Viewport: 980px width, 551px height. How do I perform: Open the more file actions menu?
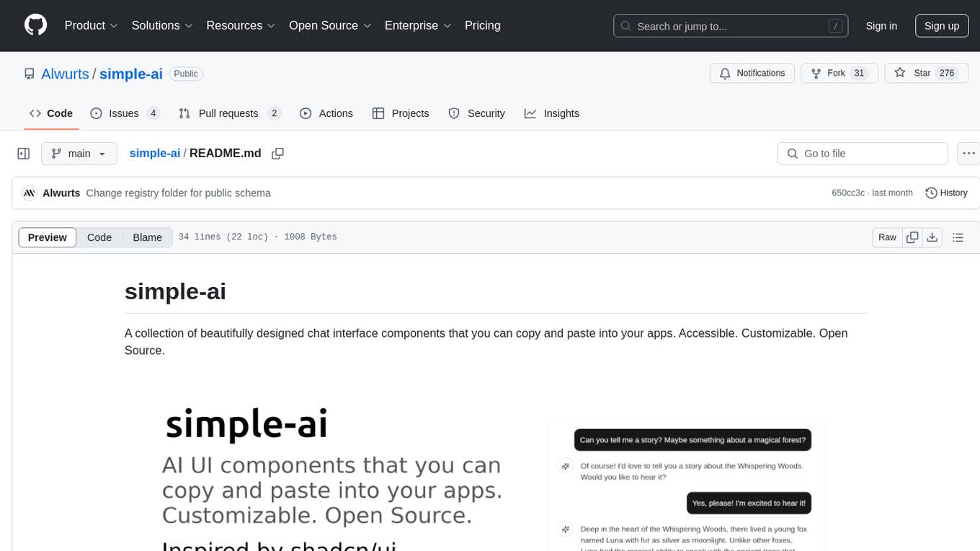point(968,154)
